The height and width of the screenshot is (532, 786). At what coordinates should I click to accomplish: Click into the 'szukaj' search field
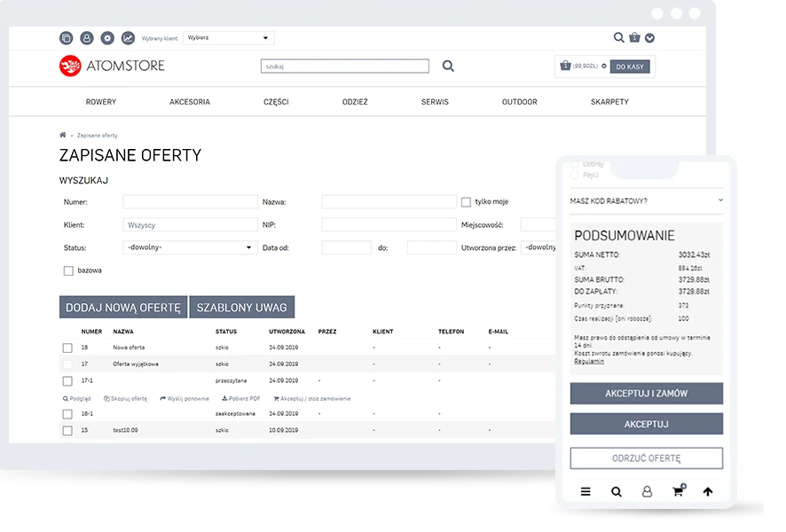[x=344, y=66]
